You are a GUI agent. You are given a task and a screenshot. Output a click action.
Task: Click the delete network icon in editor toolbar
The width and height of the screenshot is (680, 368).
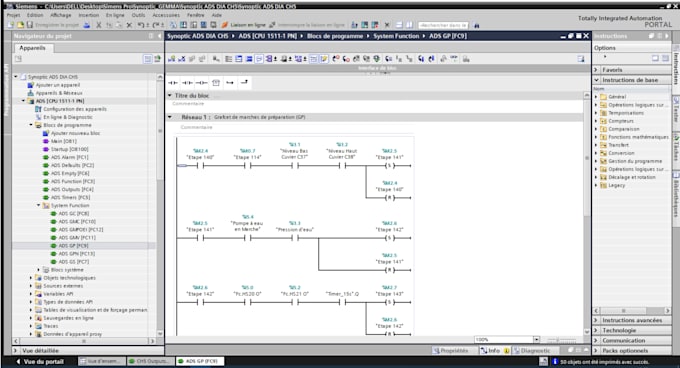click(x=182, y=59)
